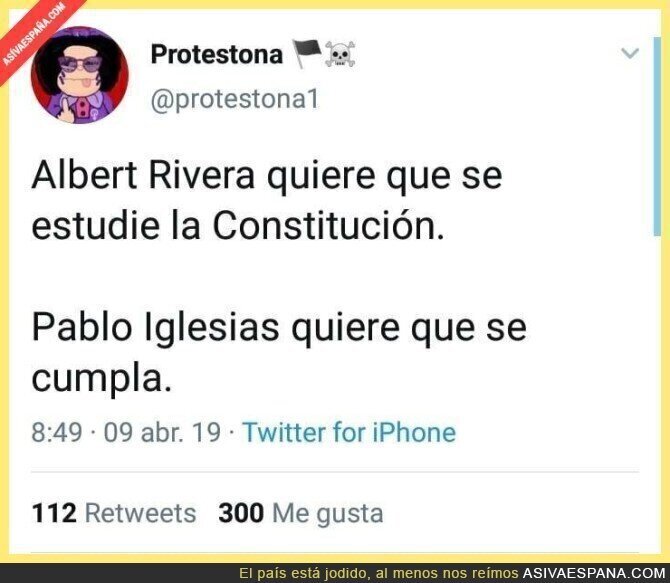Select the skull and crossbones emoji
This screenshot has width=670, height=583.
pyautogui.click(x=340, y=54)
